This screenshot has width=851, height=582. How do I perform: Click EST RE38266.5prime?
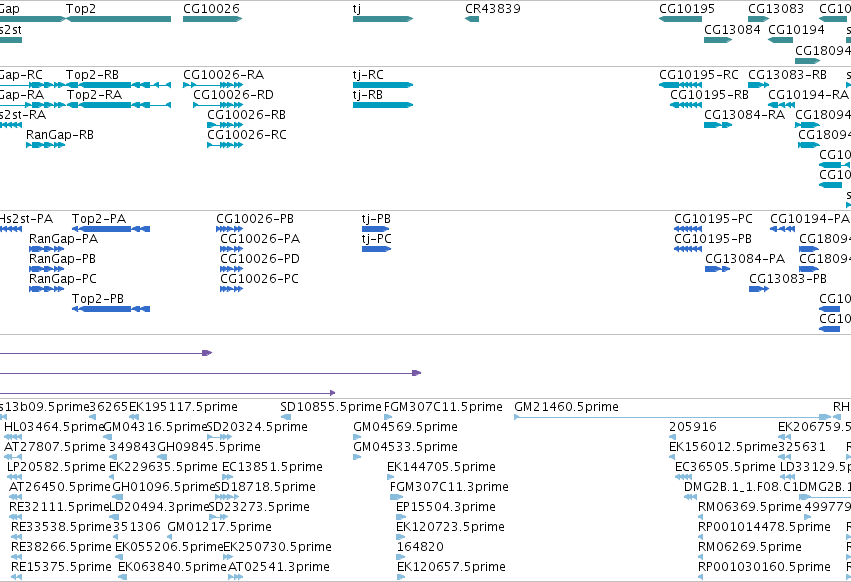click(61, 547)
